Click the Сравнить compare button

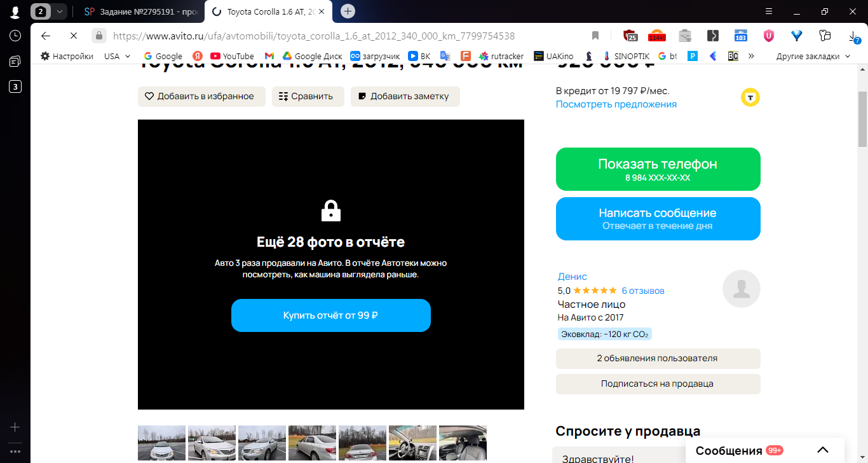click(308, 97)
